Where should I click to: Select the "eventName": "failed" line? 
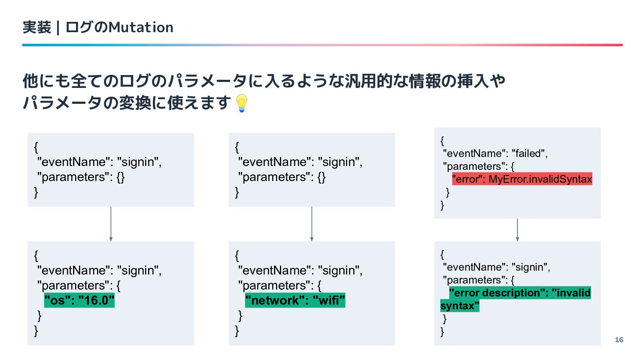[x=495, y=154]
